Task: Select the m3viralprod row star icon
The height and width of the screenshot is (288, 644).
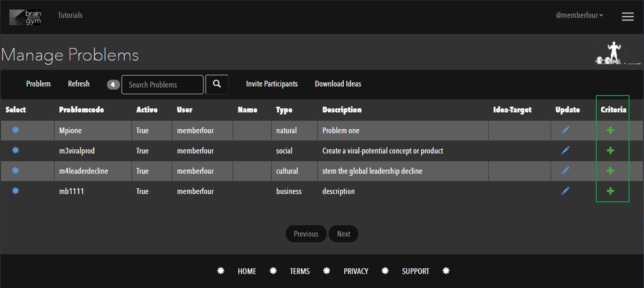Action: click(15, 150)
